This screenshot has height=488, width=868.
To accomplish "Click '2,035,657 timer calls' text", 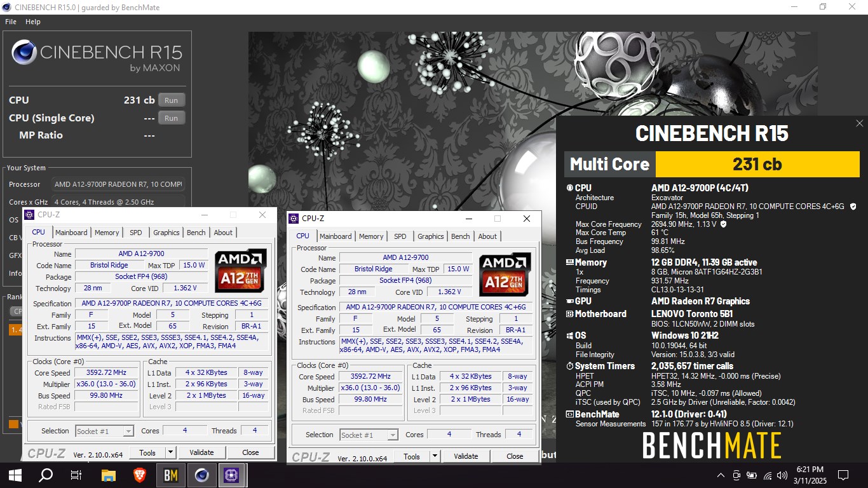I will click(692, 366).
